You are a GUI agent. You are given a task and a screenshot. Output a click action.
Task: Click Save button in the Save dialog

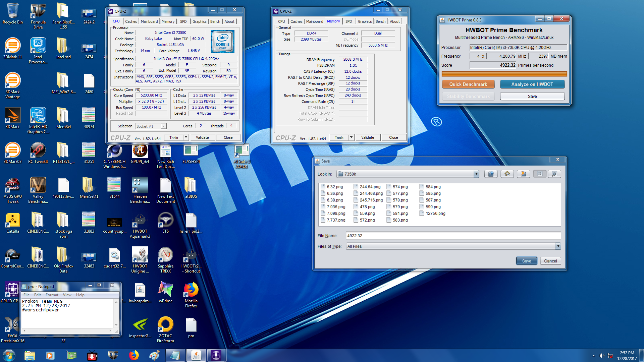click(527, 261)
